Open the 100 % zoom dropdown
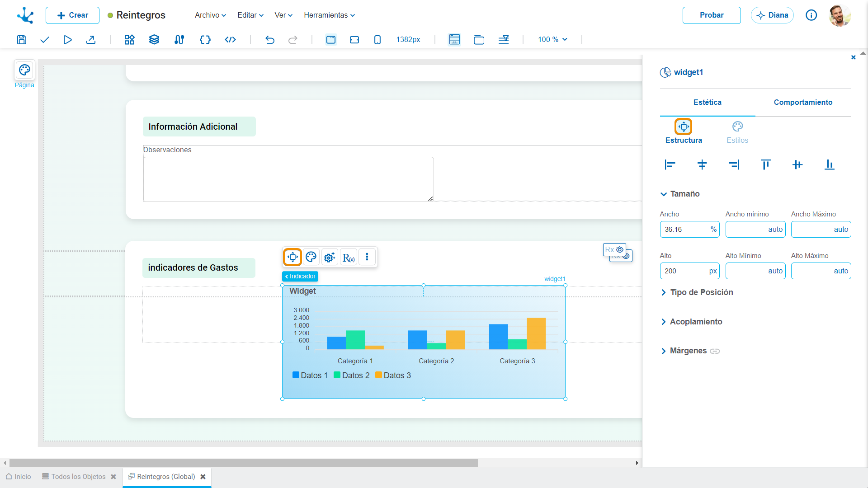The image size is (868, 488). pyautogui.click(x=552, y=40)
